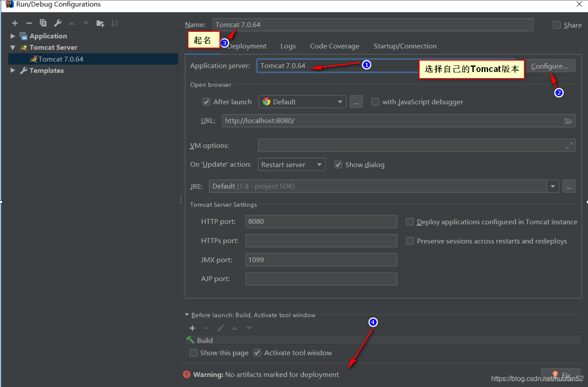The height and width of the screenshot is (387, 588).
Task: Select Tomcat 7.0.64 configuration in tree
Action: (93, 59)
